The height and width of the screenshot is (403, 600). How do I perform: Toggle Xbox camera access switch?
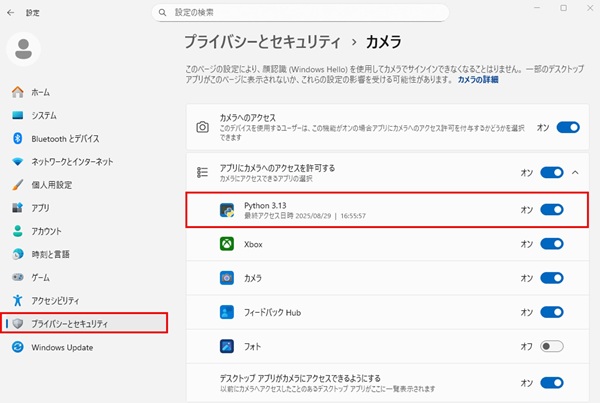tap(552, 244)
